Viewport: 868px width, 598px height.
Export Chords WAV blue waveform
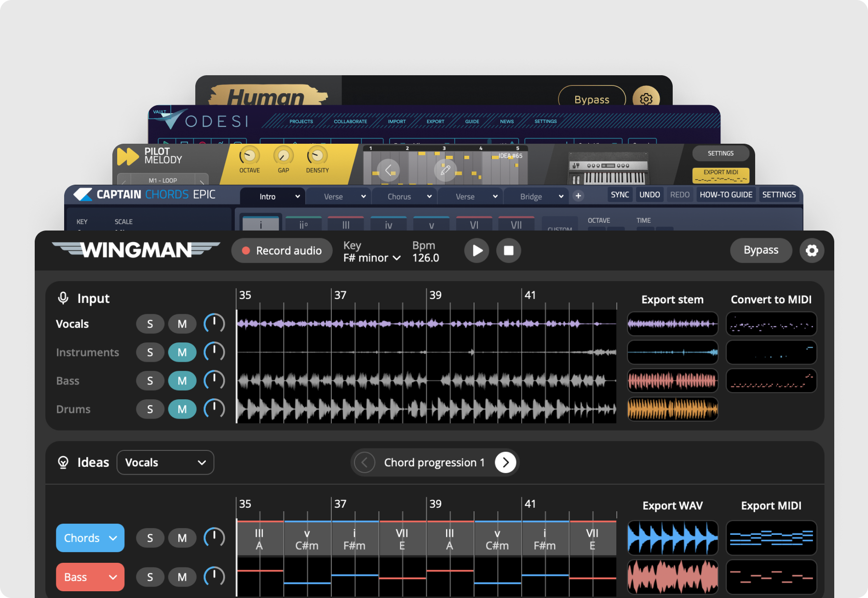tap(672, 538)
